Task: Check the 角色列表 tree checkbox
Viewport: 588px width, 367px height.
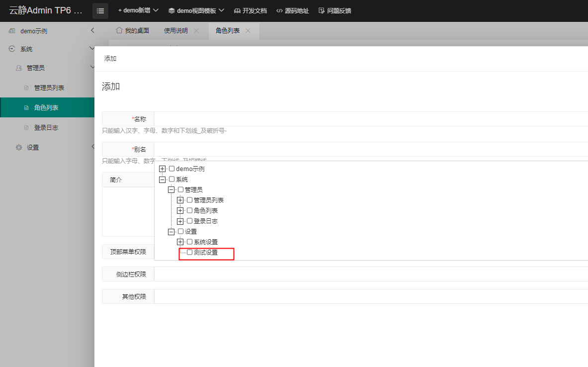Action: point(190,210)
